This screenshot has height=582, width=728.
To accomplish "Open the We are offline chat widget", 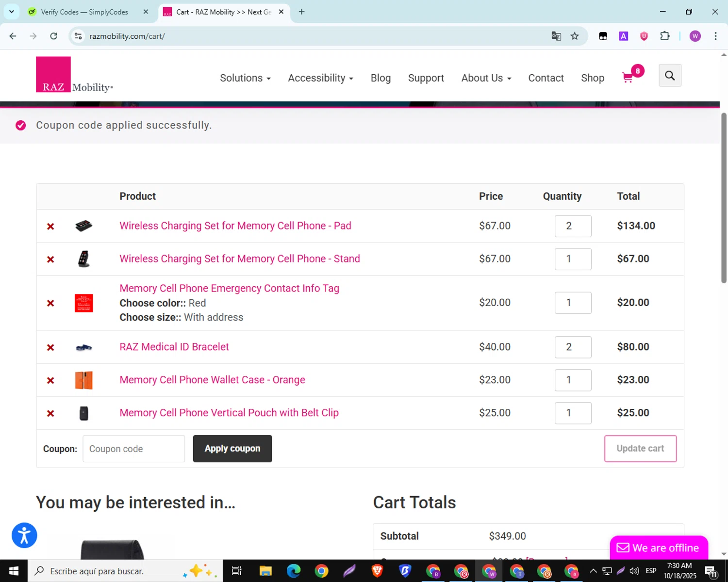I will click(x=659, y=548).
